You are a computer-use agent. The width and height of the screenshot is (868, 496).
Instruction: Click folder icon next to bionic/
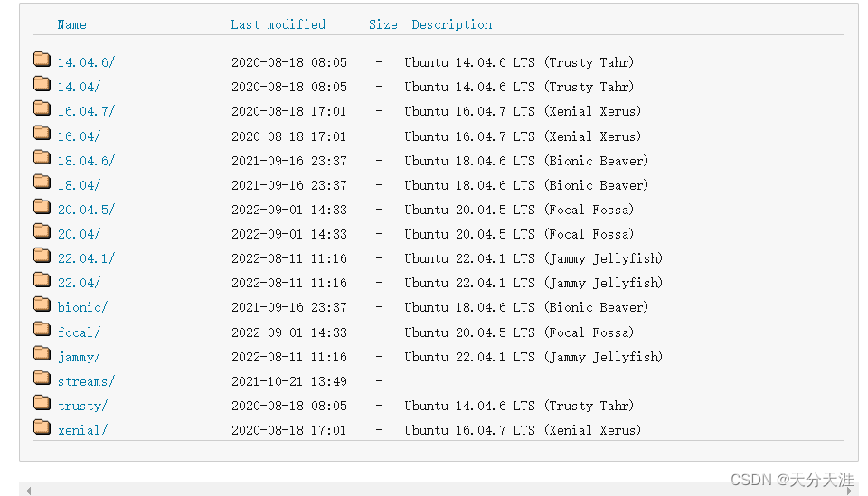42,304
